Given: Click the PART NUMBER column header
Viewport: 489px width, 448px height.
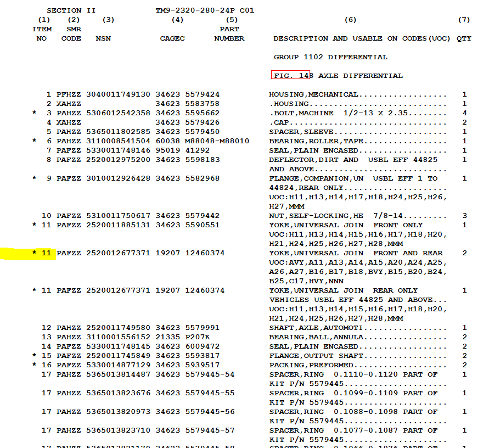Looking at the screenshot, I should pyautogui.click(x=229, y=33).
